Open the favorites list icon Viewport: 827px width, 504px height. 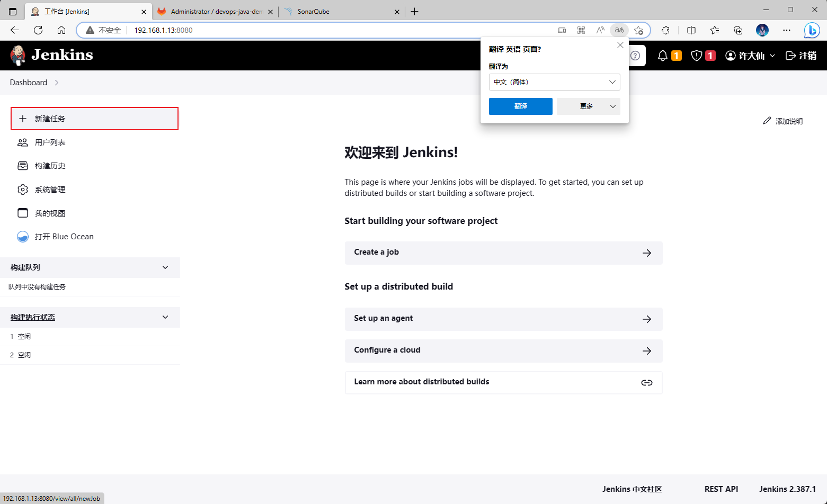coord(715,30)
